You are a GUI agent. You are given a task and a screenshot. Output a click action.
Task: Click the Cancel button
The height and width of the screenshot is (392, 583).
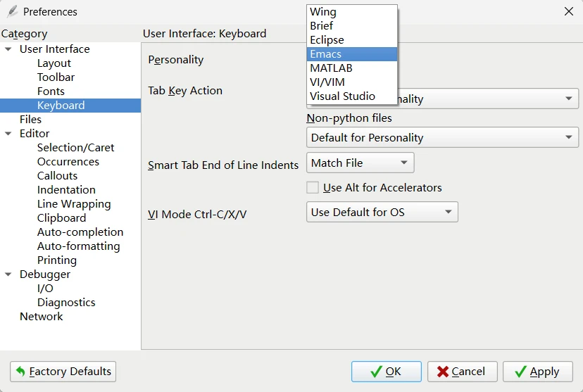462,372
